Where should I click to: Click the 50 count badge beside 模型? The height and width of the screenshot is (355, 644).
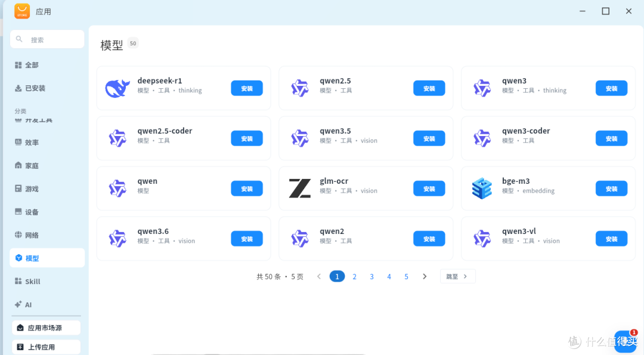(x=133, y=43)
